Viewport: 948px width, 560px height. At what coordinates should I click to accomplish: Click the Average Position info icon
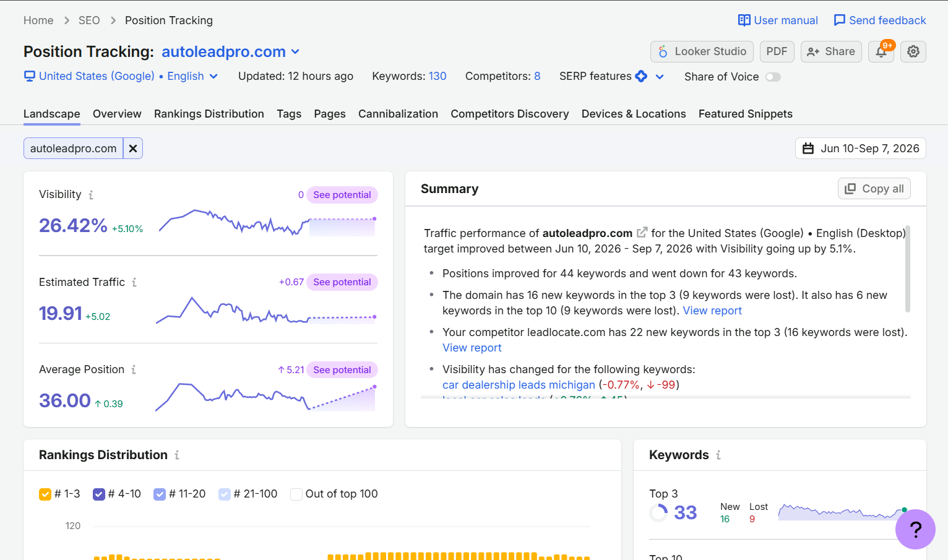pyautogui.click(x=134, y=369)
